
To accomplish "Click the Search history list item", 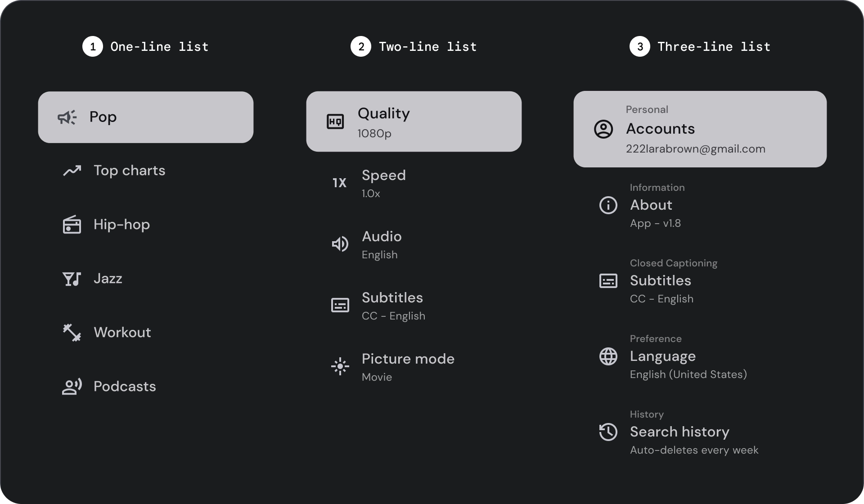I will tap(700, 432).
